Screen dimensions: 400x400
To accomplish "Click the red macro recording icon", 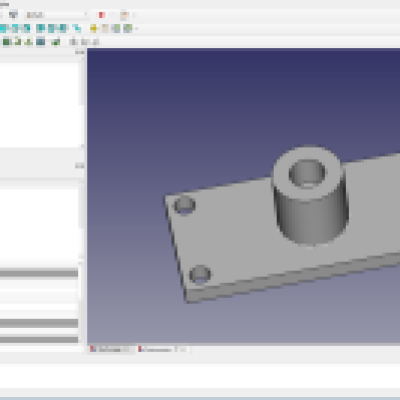I will (x=102, y=15).
